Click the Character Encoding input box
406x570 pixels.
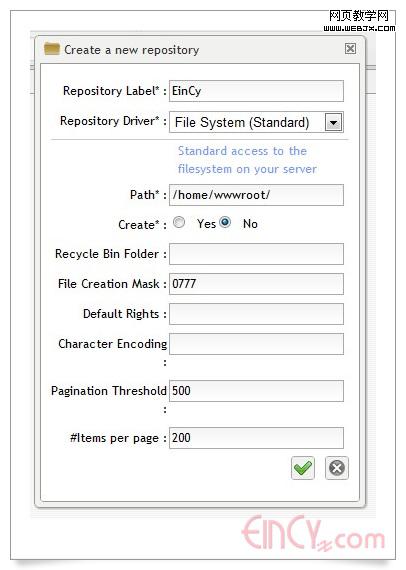pos(256,344)
